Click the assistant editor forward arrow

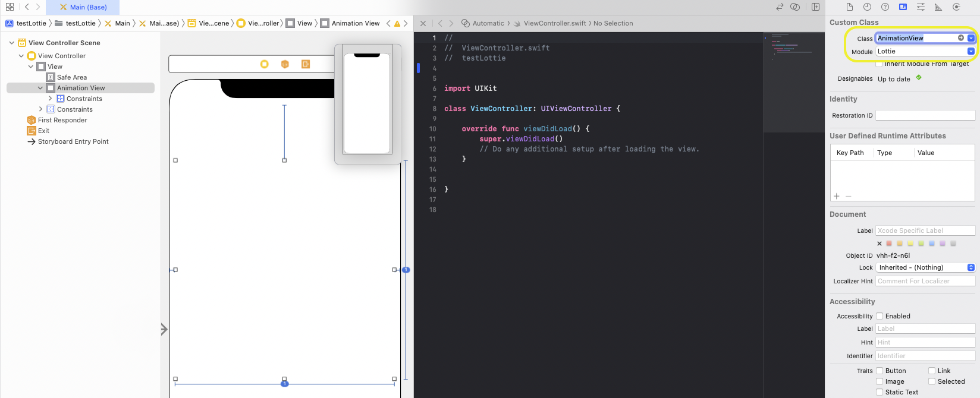pyautogui.click(x=451, y=23)
